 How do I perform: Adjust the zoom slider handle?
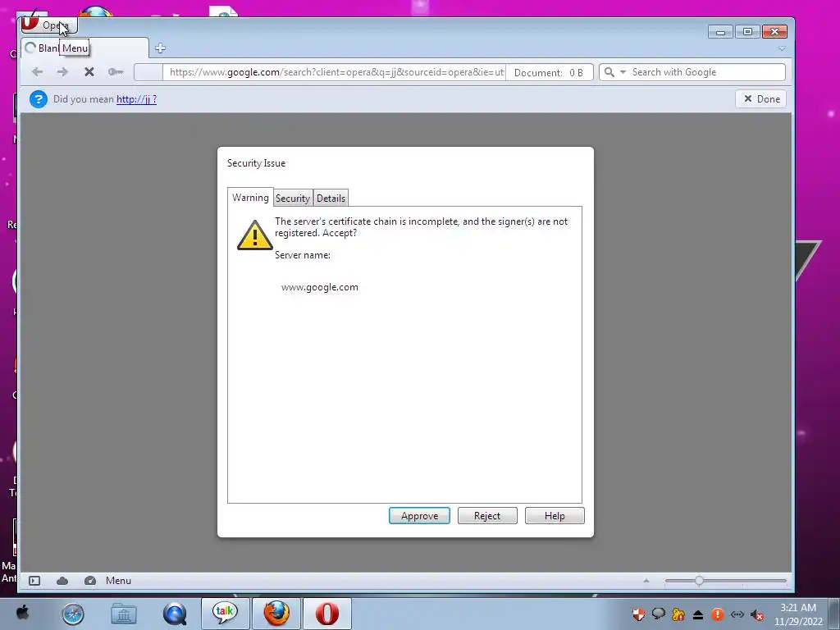[699, 581]
